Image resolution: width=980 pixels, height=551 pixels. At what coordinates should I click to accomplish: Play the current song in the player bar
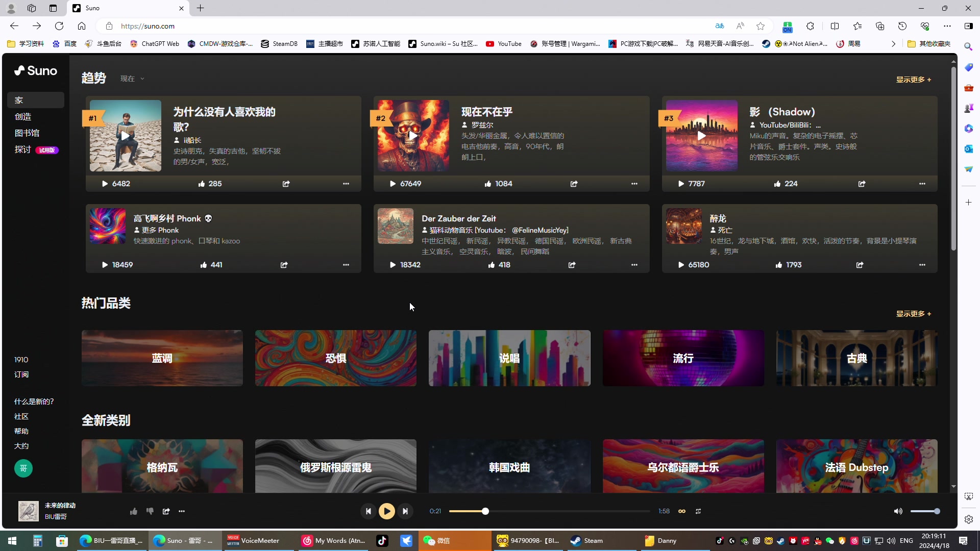(386, 511)
